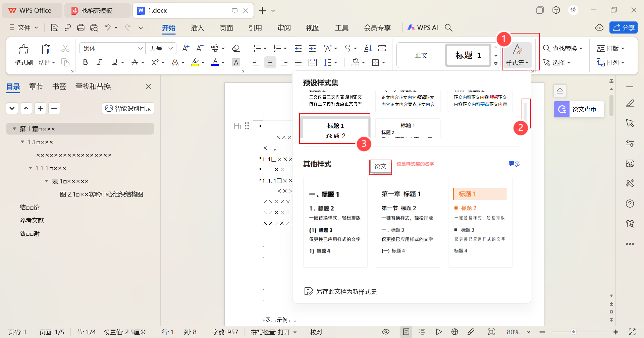Click the cut scissors icon
The height and width of the screenshot is (338, 644).
coord(65,49)
